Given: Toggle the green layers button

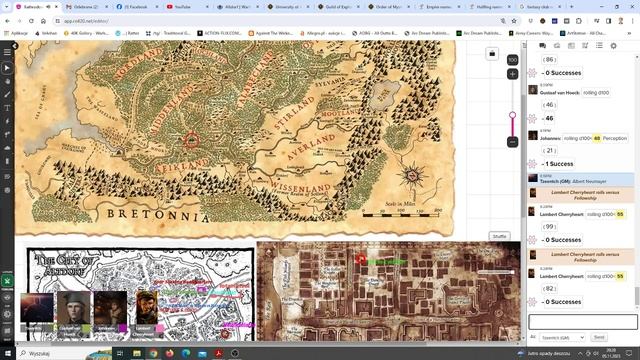Looking at the screenshot, I should coord(7,281).
